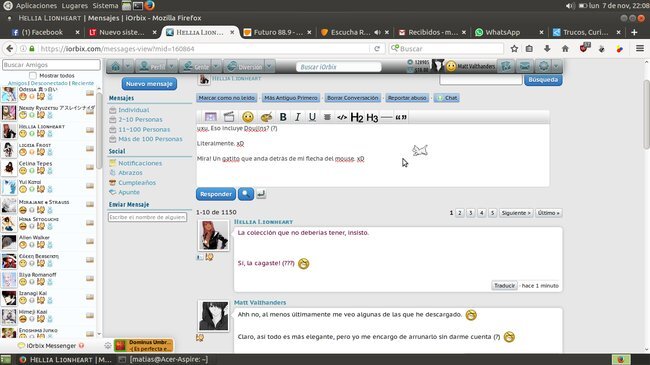Click the Nuevo mensaje button

coord(149,84)
